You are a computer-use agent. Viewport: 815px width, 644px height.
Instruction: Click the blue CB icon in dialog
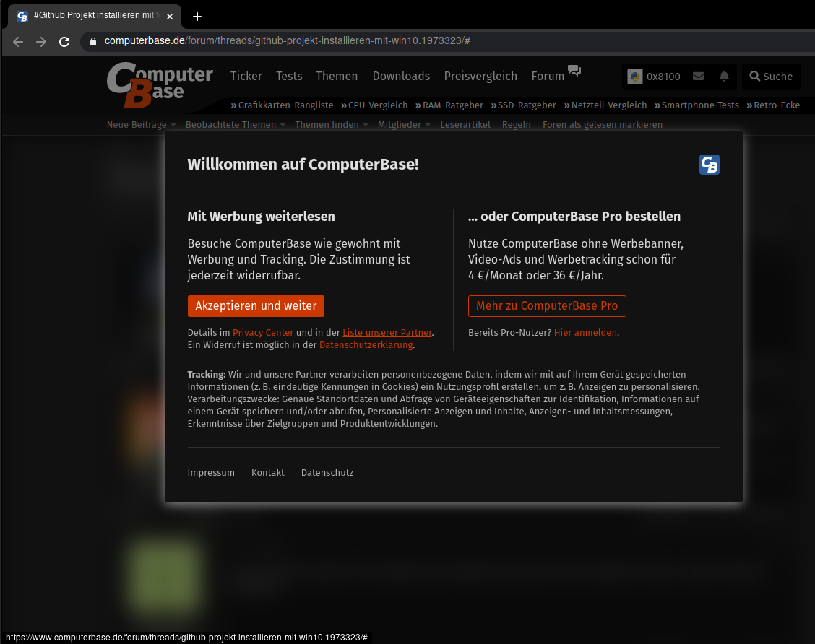click(x=709, y=165)
